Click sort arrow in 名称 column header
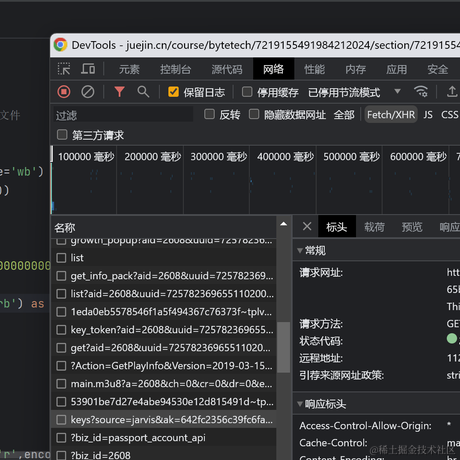 tap(284, 224)
